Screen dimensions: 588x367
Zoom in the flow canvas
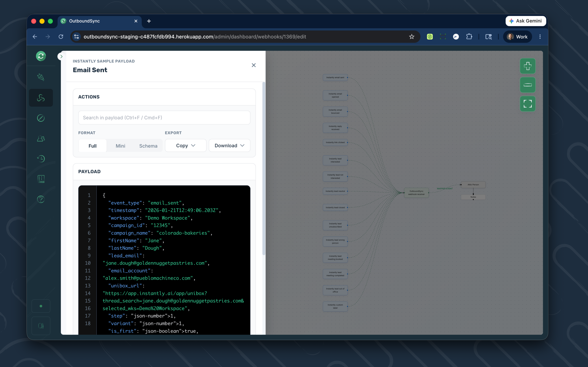(x=528, y=66)
